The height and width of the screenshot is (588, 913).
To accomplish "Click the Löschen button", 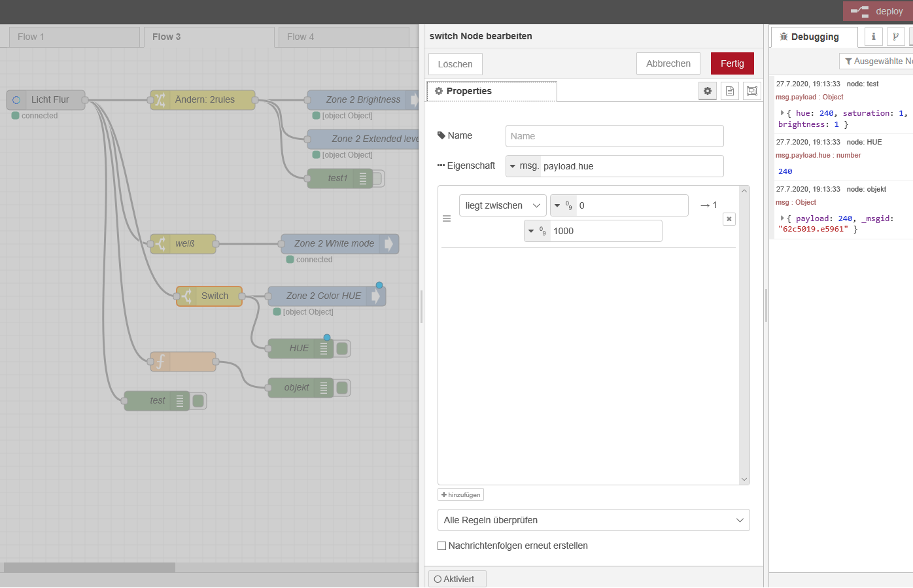I will [x=455, y=64].
